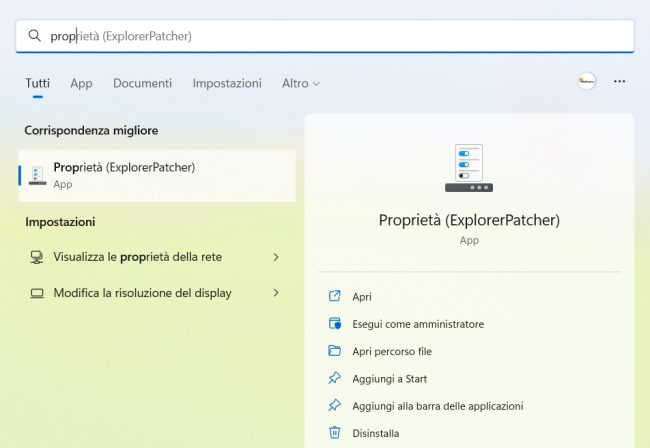
Task: Choose Apri percorso file
Action: [392, 351]
